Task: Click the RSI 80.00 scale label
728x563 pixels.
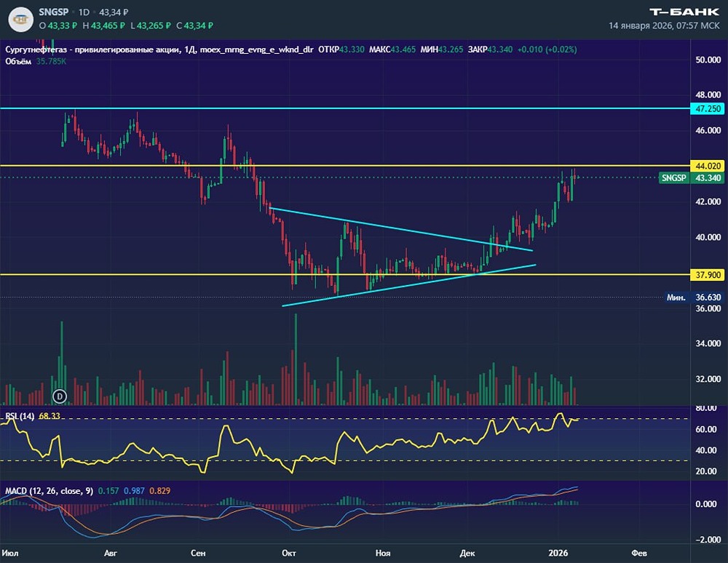Action: tap(705, 409)
